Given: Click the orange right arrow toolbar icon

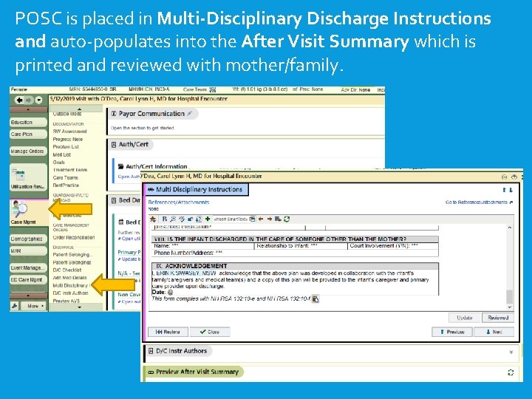Looking at the screenshot, I should click(x=270, y=219).
